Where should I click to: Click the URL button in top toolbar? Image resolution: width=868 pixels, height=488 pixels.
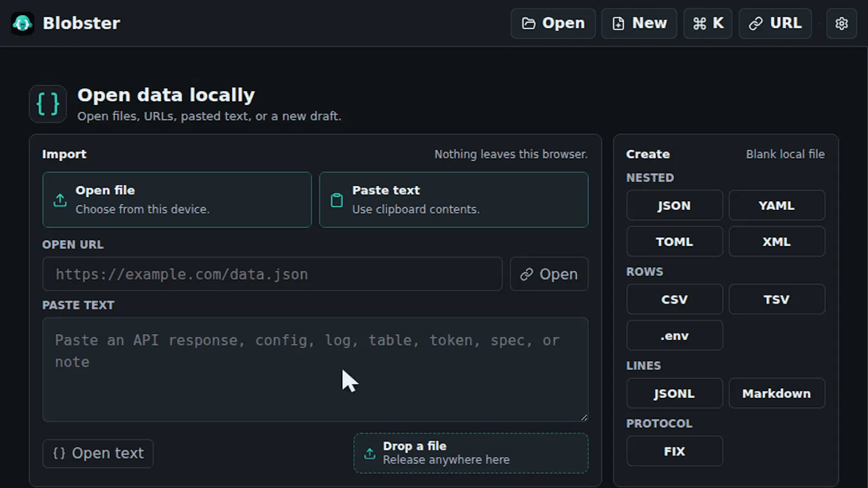click(775, 23)
